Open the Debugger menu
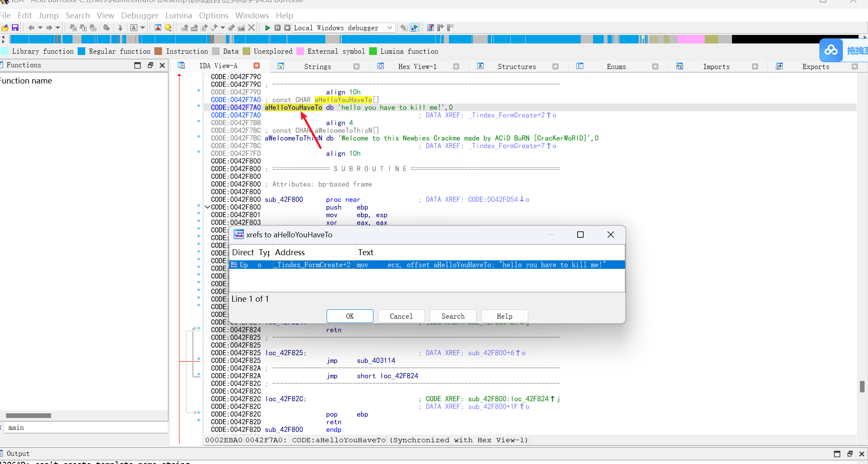The image size is (868, 464). [139, 15]
